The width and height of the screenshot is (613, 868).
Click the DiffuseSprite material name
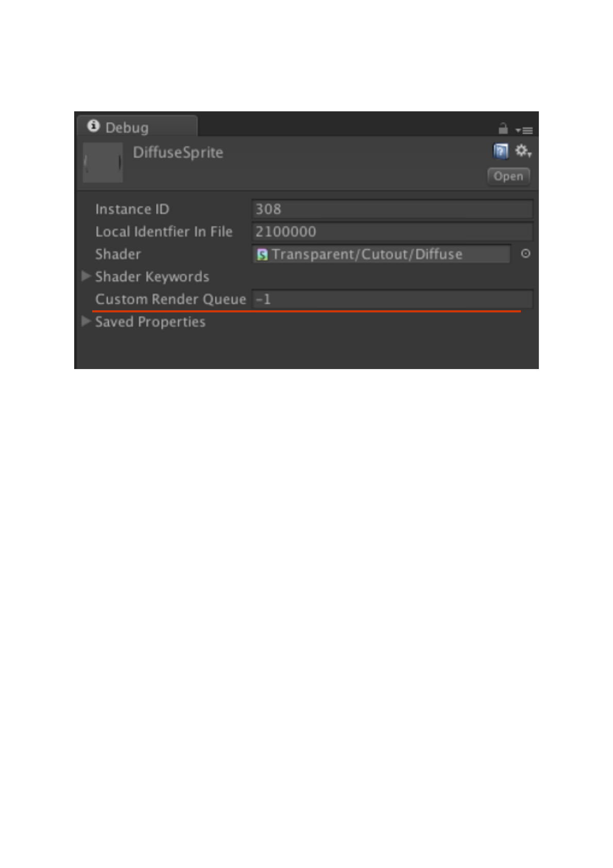click(178, 153)
